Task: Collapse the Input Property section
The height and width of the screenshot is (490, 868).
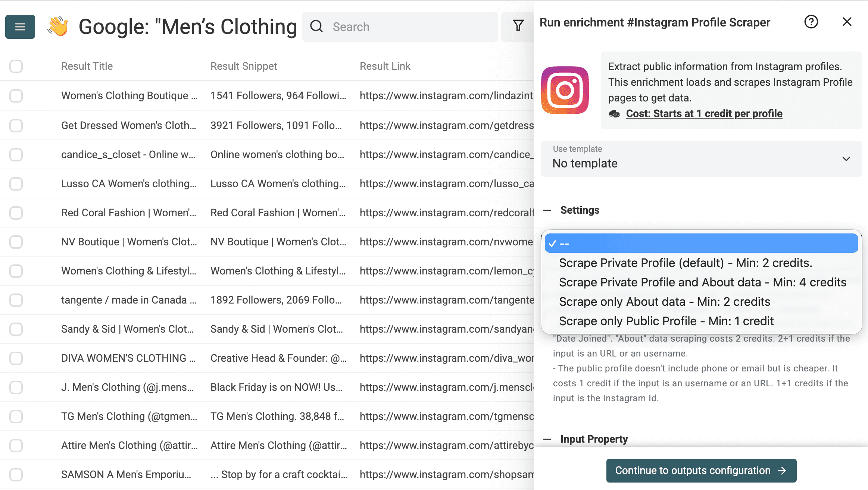Action: [x=547, y=439]
